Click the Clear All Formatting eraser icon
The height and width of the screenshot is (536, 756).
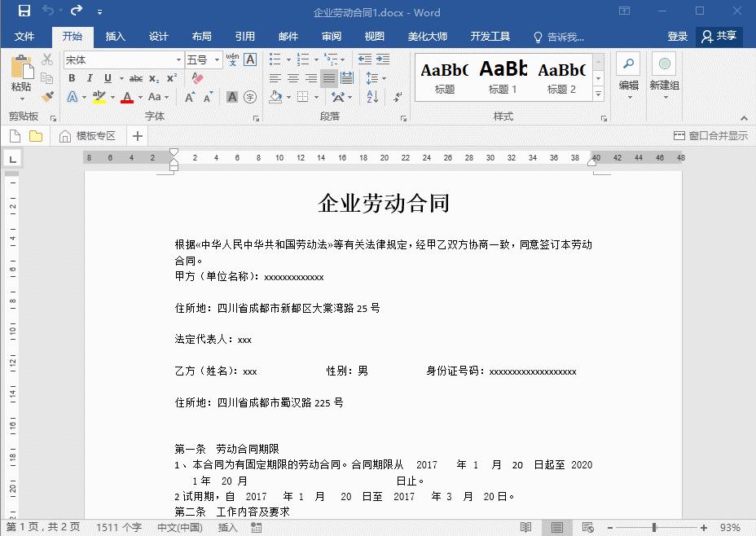click(x=196, y=78)
